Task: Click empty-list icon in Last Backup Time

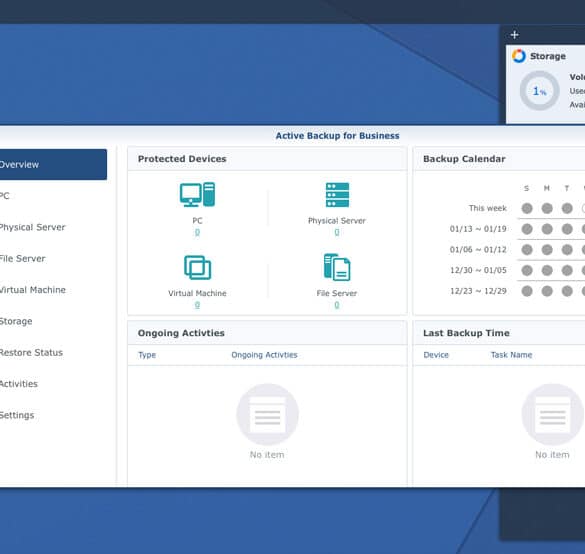Action: tap(553, 414)
